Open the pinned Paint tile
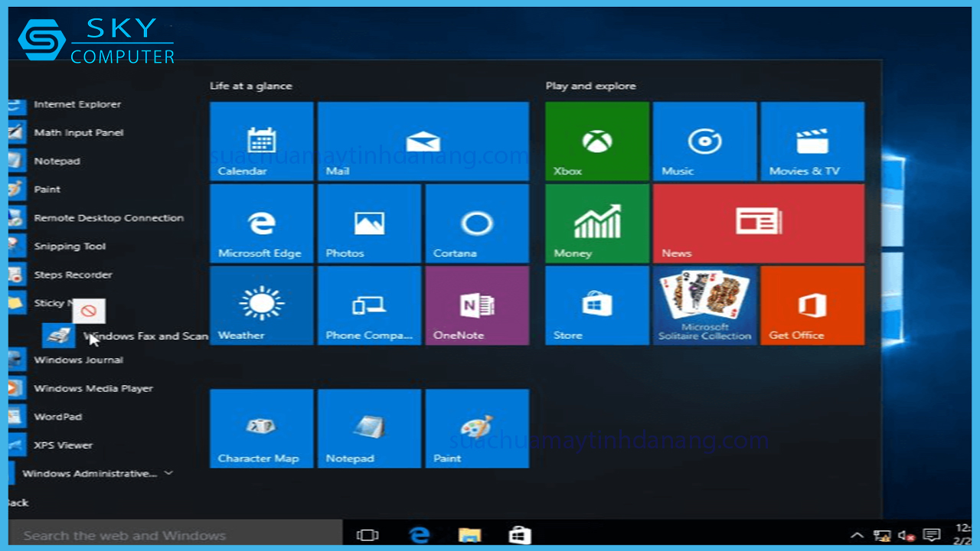Image resolution: width=980 pixels, height=551 pixels. (477, 429)
